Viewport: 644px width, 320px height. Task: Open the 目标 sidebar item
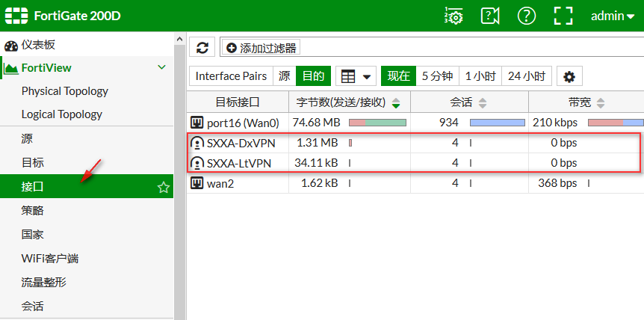pyautogui.click(x=87, y=162)
